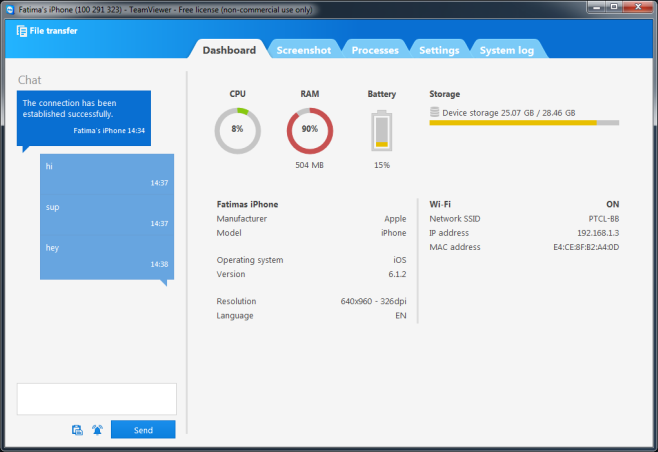Open the Processes tab
Viewport: 658px width, 452px height.
(x=375, y=50)
